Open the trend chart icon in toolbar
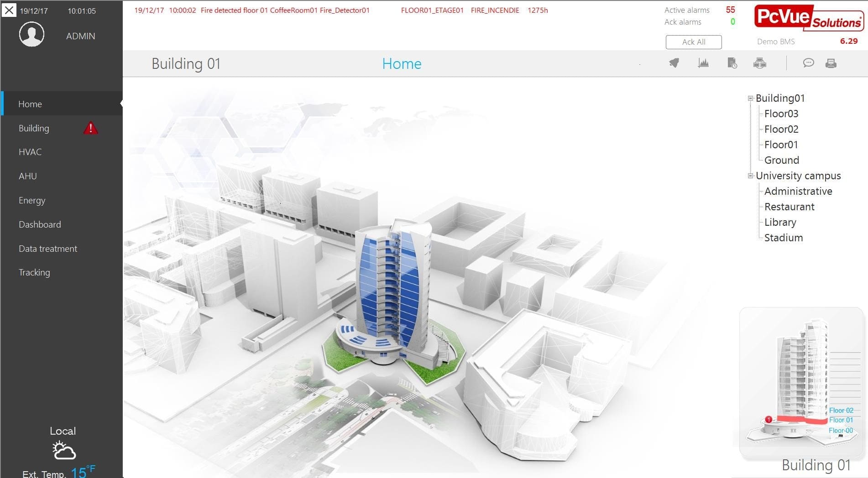The image size is (868, 478). point(703,63)
